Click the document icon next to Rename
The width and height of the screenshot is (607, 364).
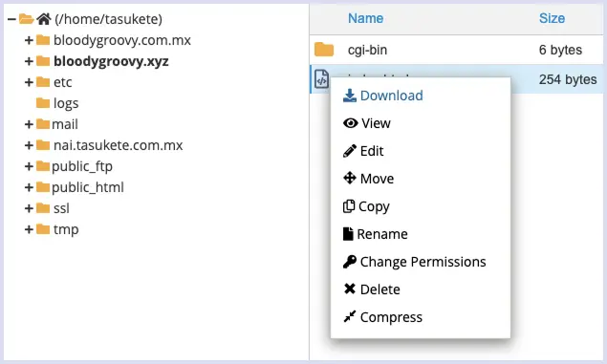pyautogui.click(x=348, y=234)
